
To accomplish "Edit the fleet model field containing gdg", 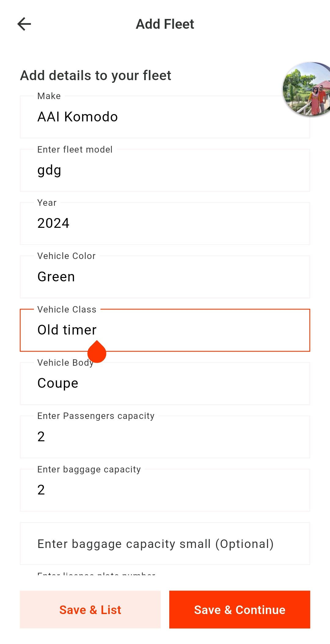I will [165, 171].
